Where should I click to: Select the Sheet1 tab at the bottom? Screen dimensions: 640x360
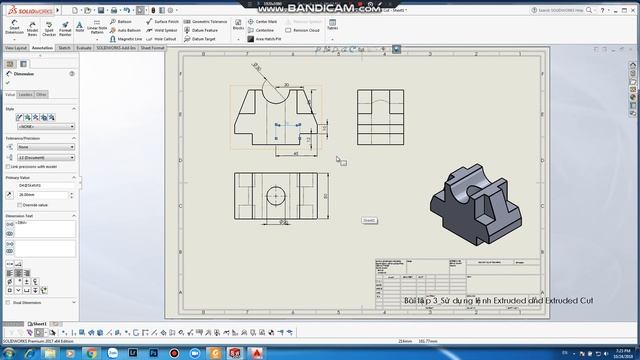37,324
